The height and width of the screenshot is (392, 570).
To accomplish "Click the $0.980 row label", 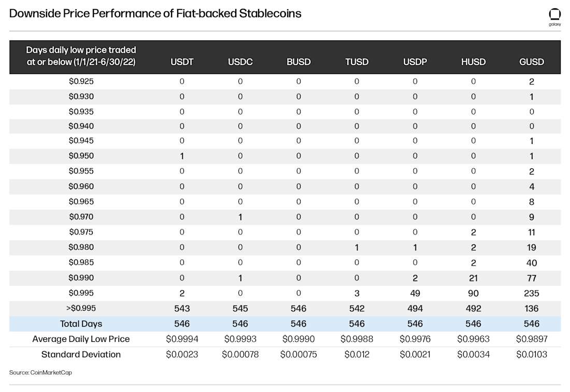I will pyautogui.click(x=81, y=247).
